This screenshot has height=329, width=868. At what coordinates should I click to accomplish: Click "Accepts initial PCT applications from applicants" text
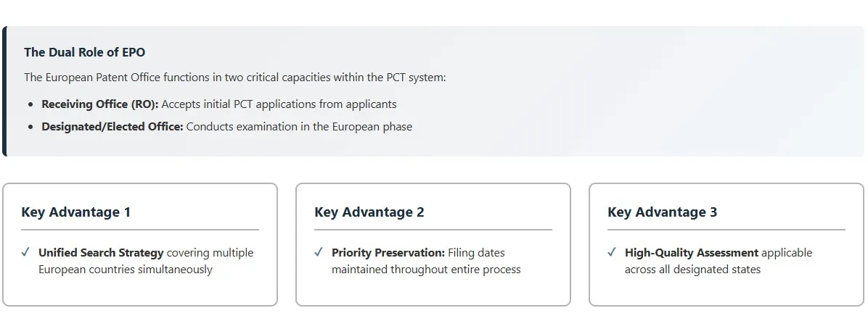(279, 104)
